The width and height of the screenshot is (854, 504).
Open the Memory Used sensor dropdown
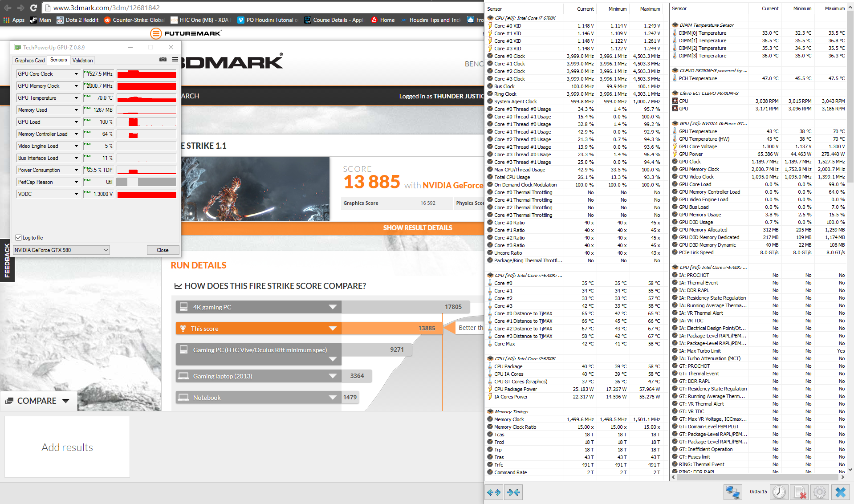tap(76, 110)
